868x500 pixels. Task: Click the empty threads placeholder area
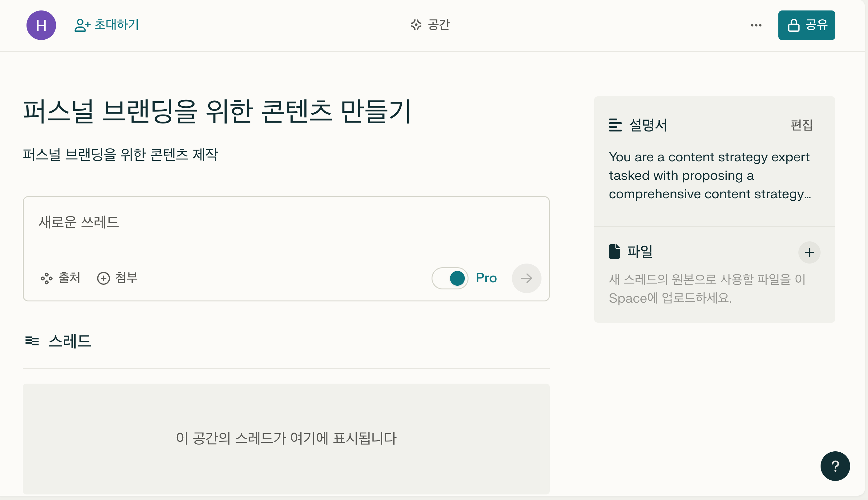coord(286,438)
